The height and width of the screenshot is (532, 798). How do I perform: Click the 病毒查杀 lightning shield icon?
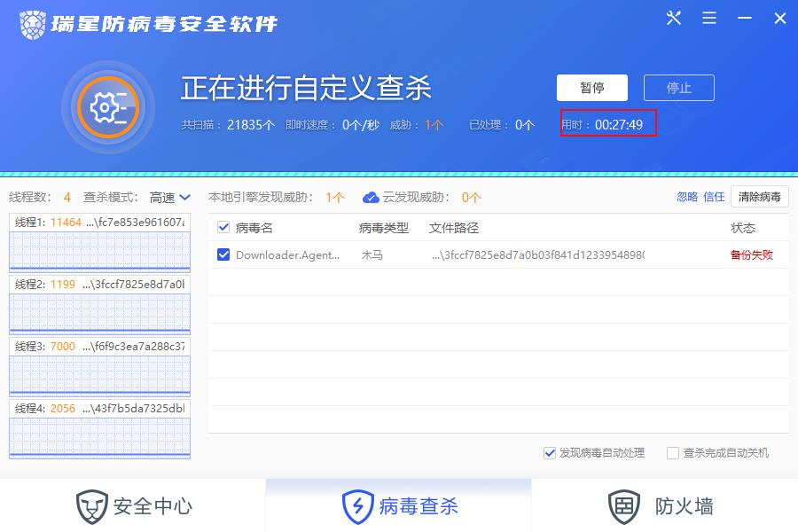[x=358, y=506]
